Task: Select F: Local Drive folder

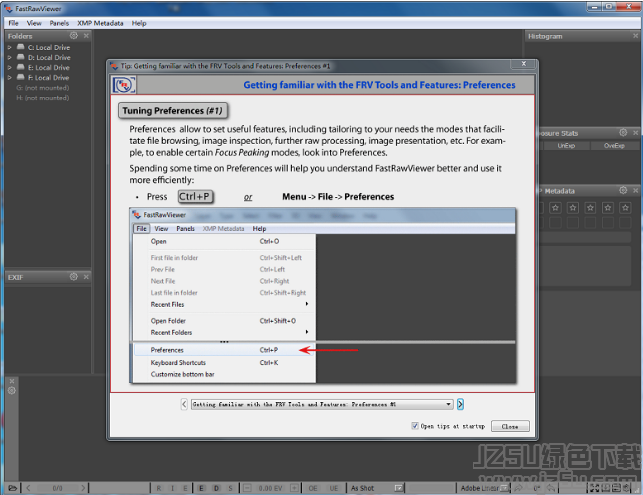Action: coord(48,78)
